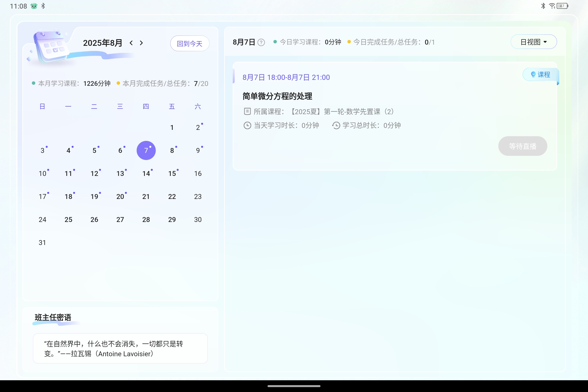Viewport: 588px width, 392px height.
Task: Select August 6 on the calendar
Action: click(120, 150)
